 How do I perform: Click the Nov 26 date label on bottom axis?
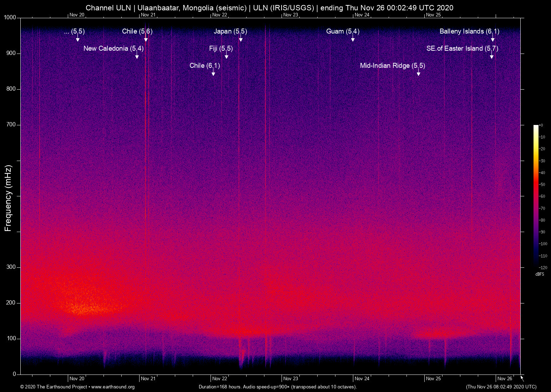point(504,378)
